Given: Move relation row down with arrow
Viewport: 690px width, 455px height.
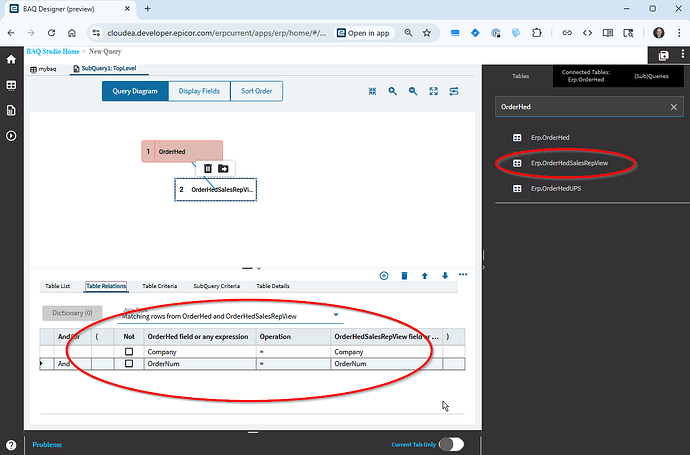Looking at the screenshot, I should coord(445,275).
